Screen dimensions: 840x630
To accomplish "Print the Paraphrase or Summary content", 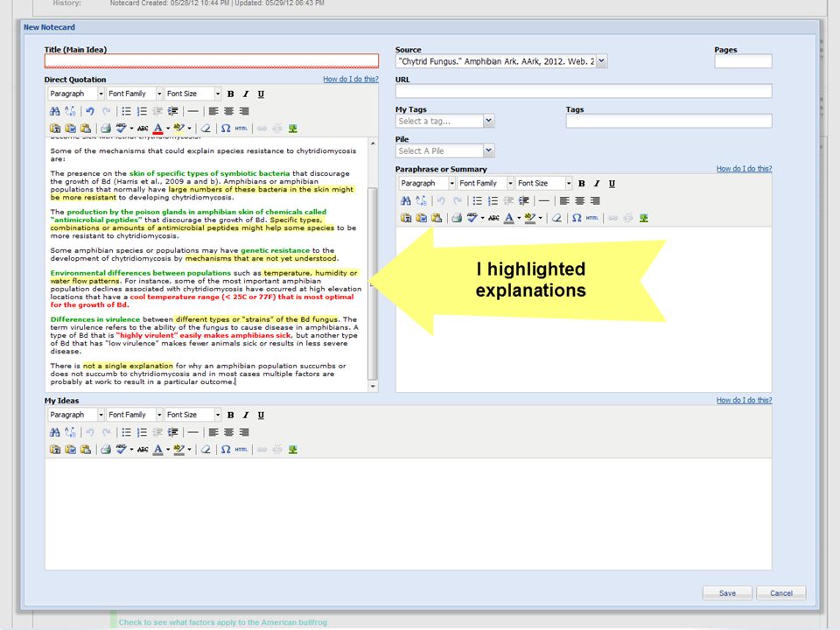I will click(x=457, y=218).
